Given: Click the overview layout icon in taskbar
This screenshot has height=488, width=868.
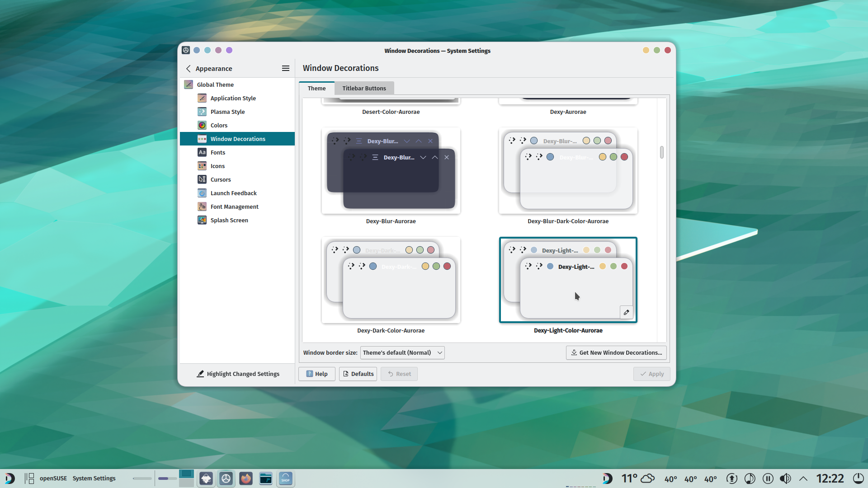Looking at the screenshot, I should coord(29,478).
